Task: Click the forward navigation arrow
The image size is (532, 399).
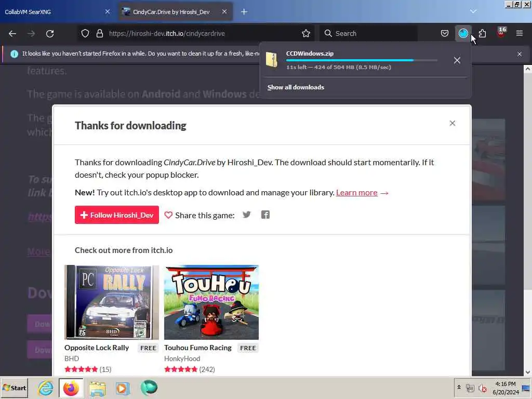Action: (31, 34)
